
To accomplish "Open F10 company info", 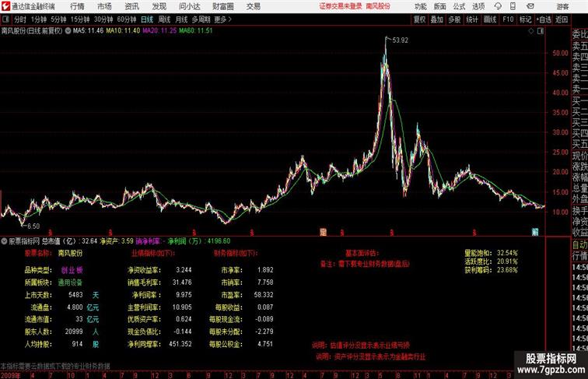I will point(508,19).
